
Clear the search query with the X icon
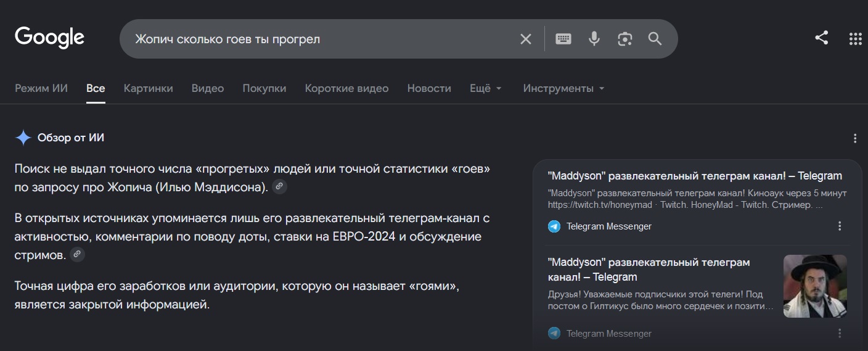526,39
